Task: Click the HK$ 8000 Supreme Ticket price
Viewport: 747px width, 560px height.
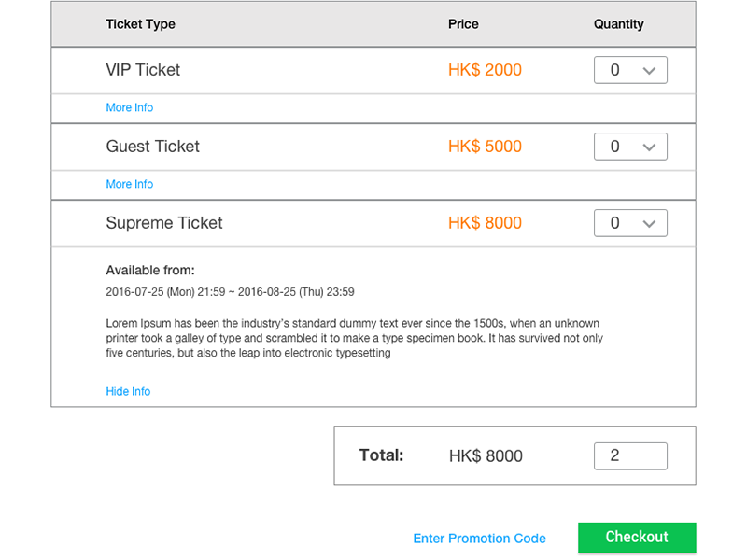Action: 485,223
